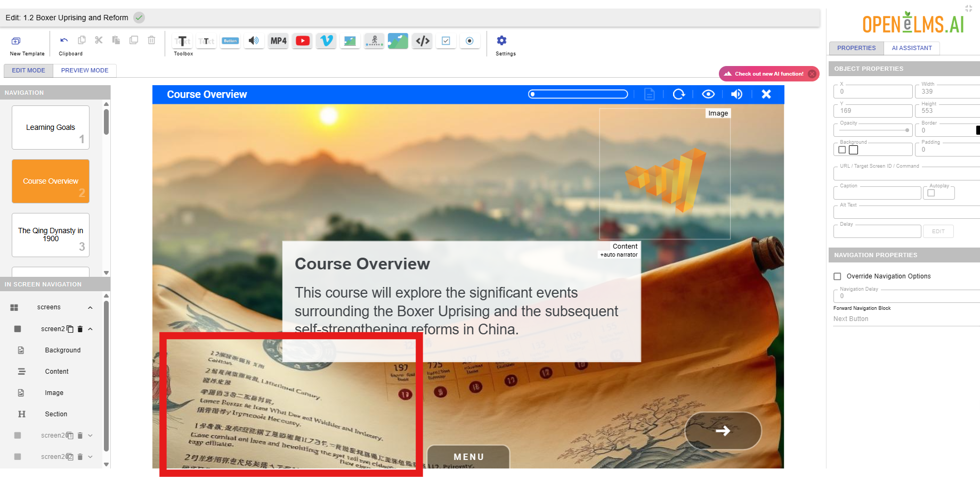The width and height of the screenshot is (980, 477).
Task: Open the Learning Goals screen thumbnail
Action: click(51, 127)
